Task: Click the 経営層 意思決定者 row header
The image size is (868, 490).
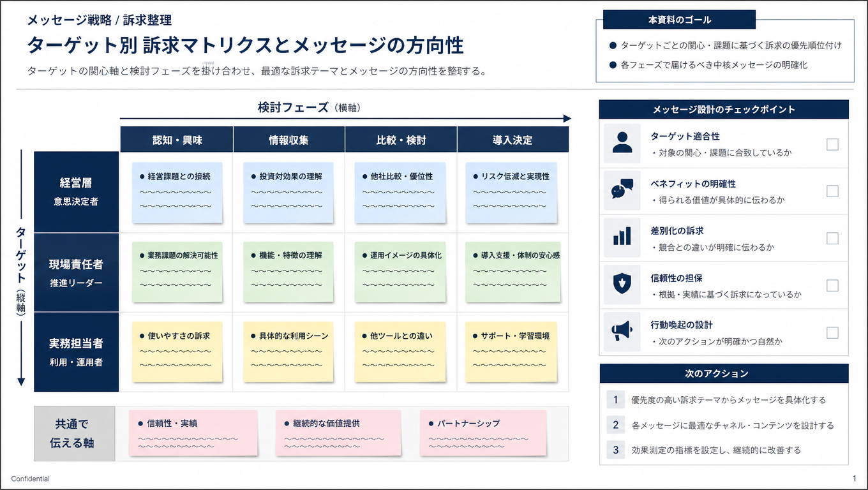Action: click(77, 192)
